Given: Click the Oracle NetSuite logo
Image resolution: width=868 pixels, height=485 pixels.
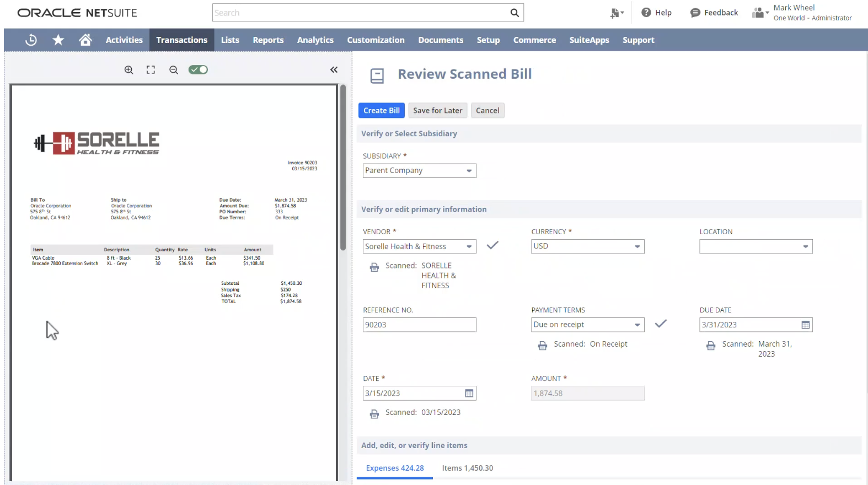Looking at the screenshot, I should pos(77,13).
